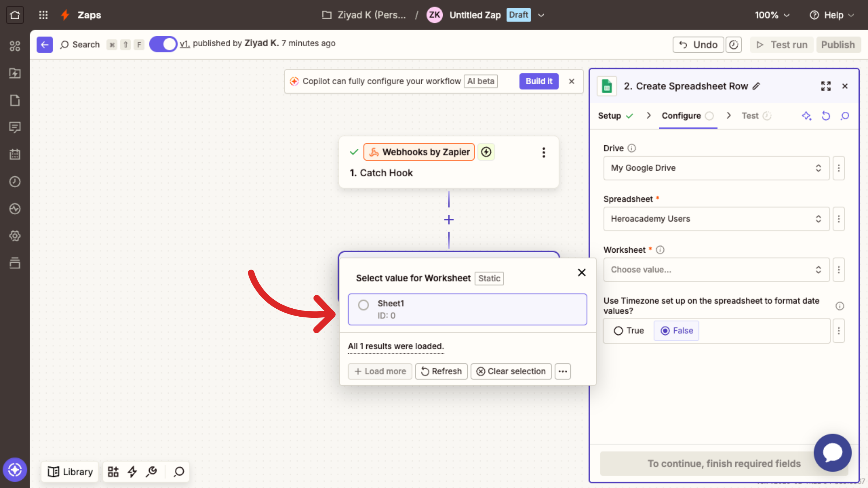Toggle the Zap on/off switch
Screen dimensions: 868x488
(163, 44)
